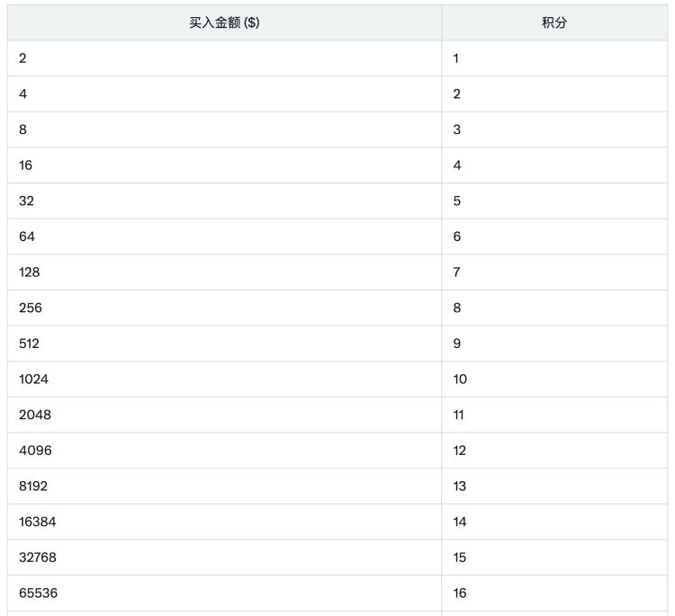Image resolution: width=675 pixels, height=616 pixels.
Task: Select the buy-in amount cell 64
Action: (x=224, y=237)
